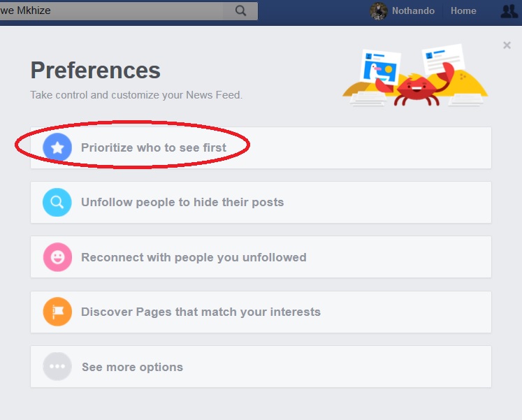This screenshot has height=420, width=522.
Task: Go to Home in the top navigation
Action: click(463, 11)
